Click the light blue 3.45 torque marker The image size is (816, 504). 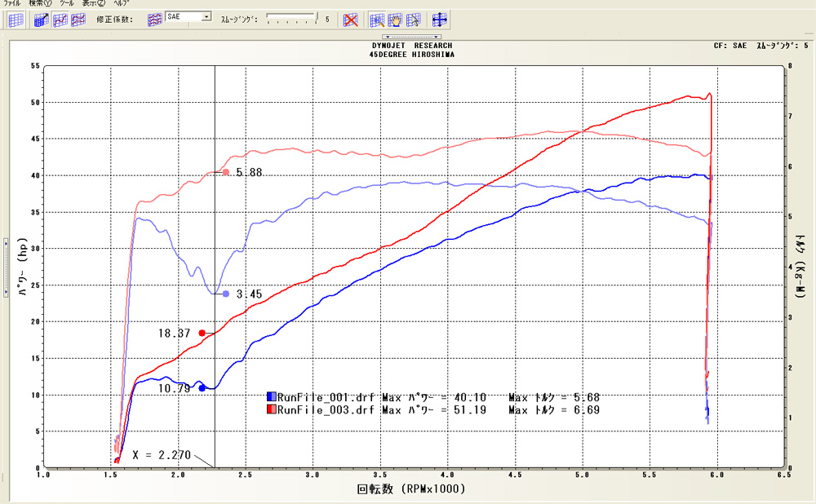click(226, 294)
